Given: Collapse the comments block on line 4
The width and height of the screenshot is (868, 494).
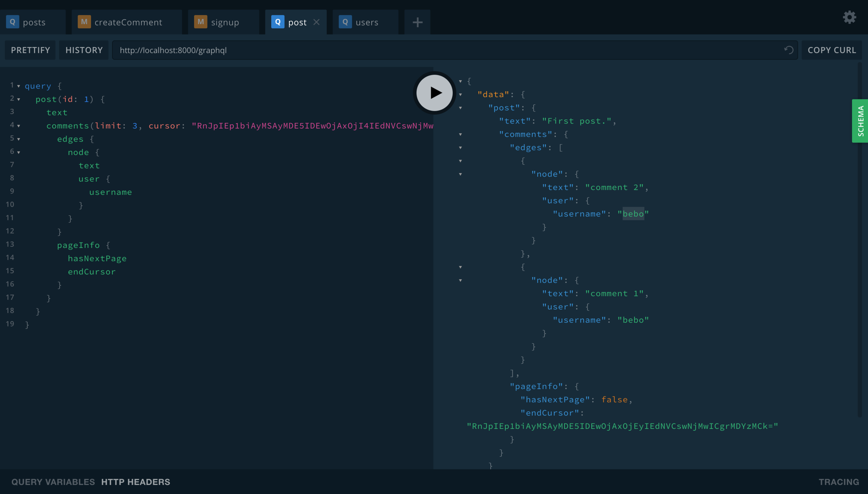Looking at the screenshot, I should click(x=19, y=126).
